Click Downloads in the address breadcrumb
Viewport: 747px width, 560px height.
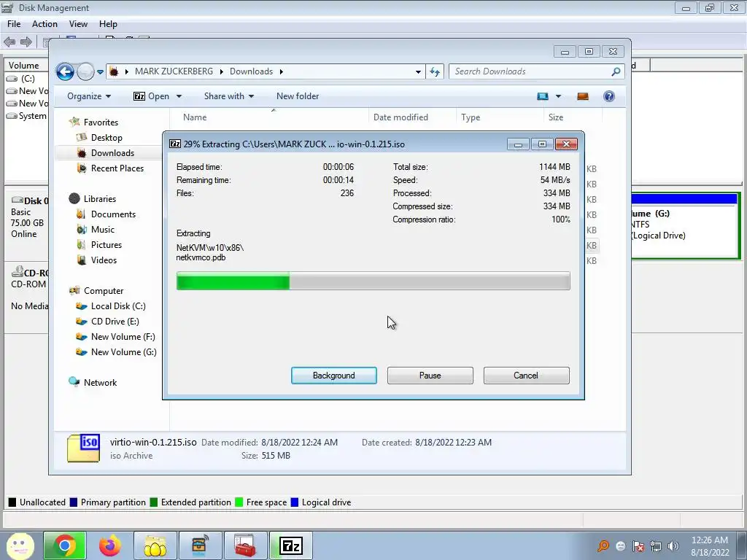[251, 71]
